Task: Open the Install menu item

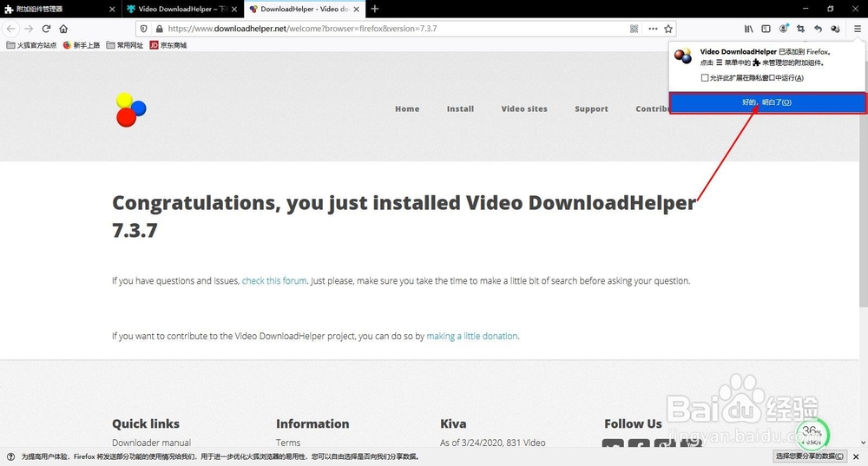Action: point(460,109)
